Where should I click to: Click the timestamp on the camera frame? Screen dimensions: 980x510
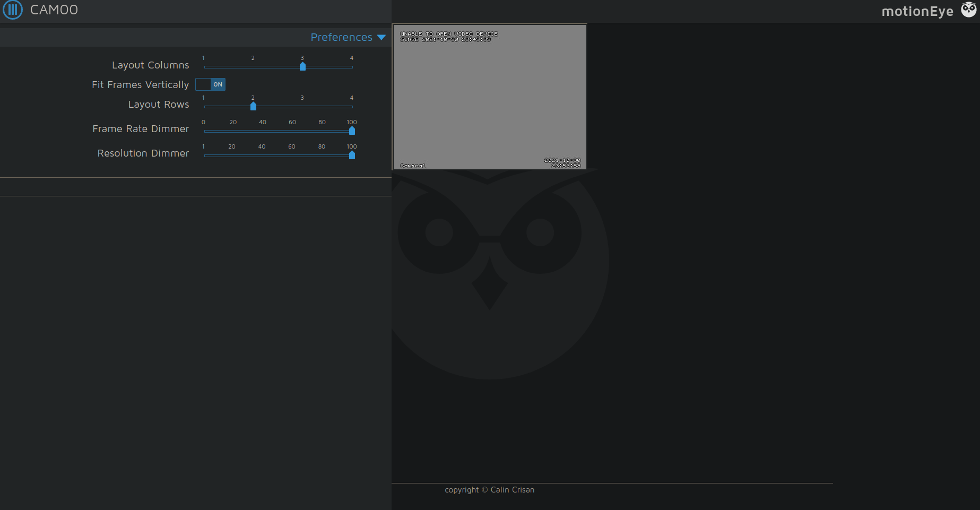(563, 162)
